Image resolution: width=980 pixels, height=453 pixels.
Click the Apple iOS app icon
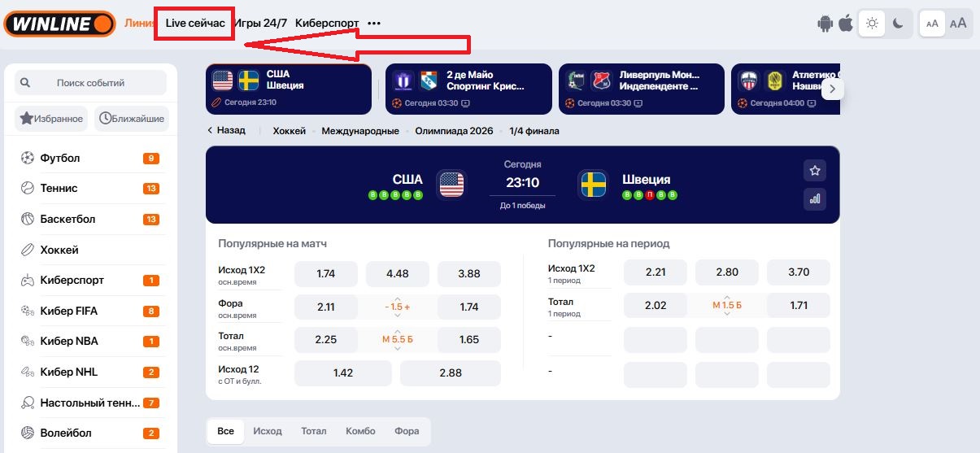pyautogui.click(x=846, y=24)
